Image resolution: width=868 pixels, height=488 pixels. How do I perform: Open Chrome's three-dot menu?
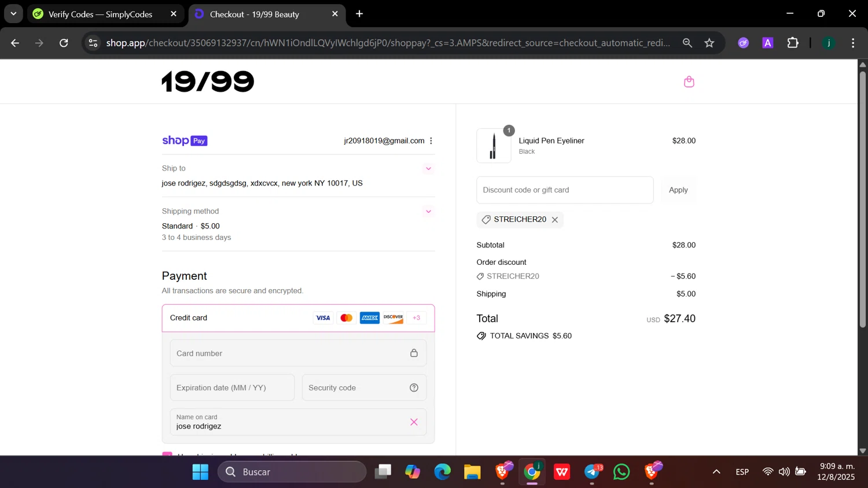coord(853,43)
